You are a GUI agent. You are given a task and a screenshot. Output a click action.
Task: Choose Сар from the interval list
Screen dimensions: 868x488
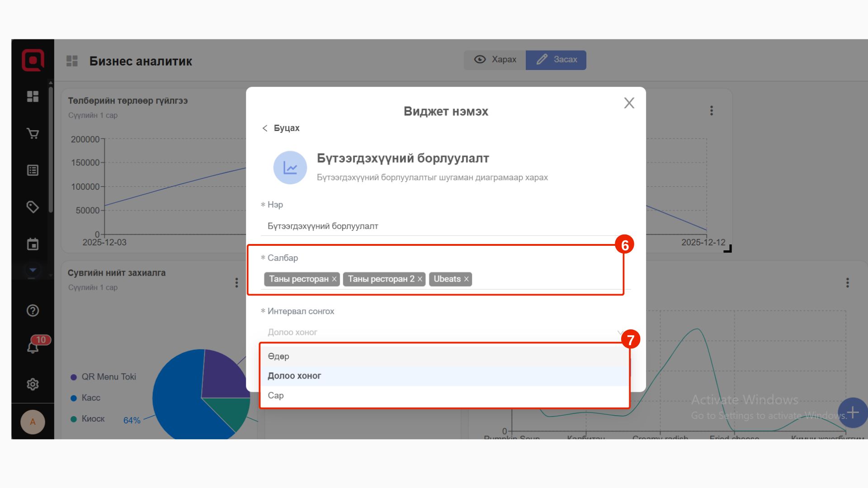pyautogui.click(x=276, y=395)
